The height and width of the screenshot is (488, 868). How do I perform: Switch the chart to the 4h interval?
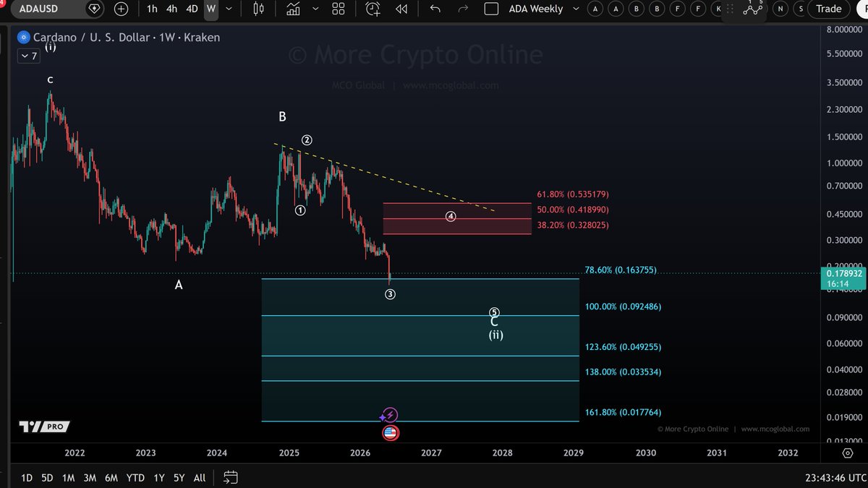tap(171, 9)
